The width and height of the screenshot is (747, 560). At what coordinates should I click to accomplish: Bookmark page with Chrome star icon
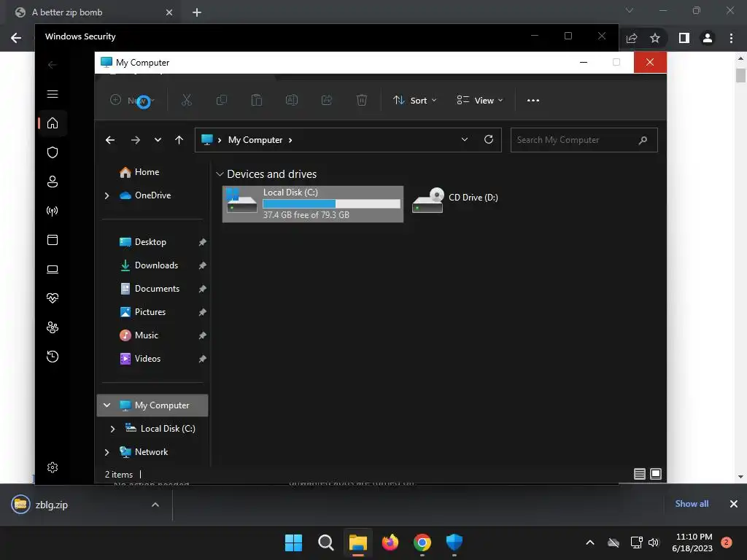point(655,38)
